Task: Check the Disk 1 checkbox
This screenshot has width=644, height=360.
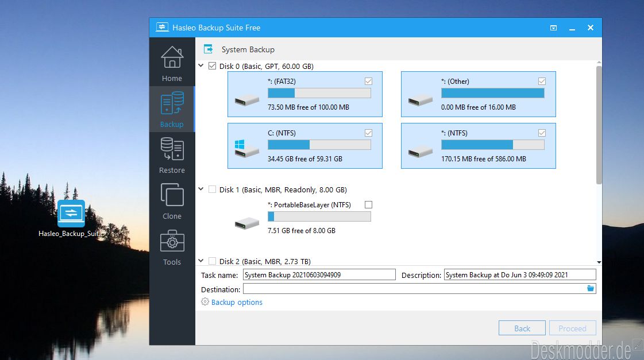Action: (x=213, y=189)
